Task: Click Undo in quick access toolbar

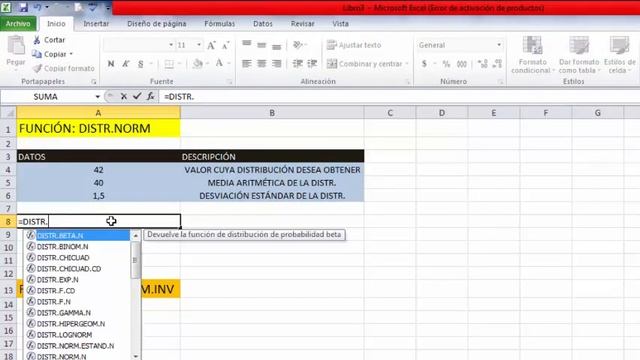Action: (x=38, y=7)
